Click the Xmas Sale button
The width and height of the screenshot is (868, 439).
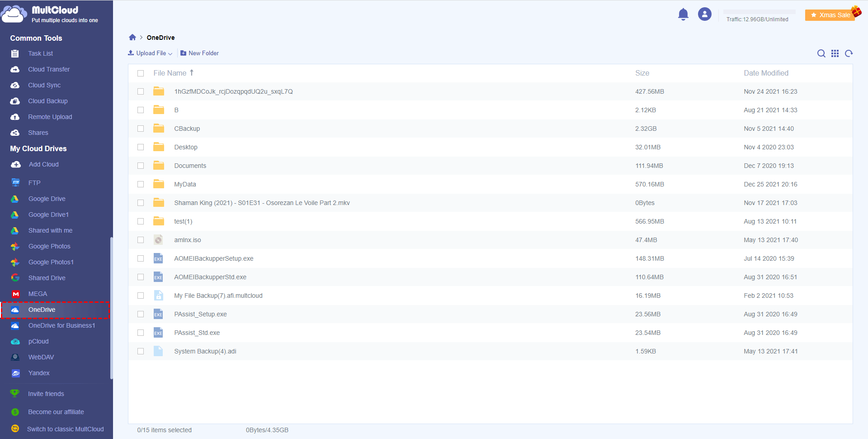pyautogui.click(x=831, y=15)
